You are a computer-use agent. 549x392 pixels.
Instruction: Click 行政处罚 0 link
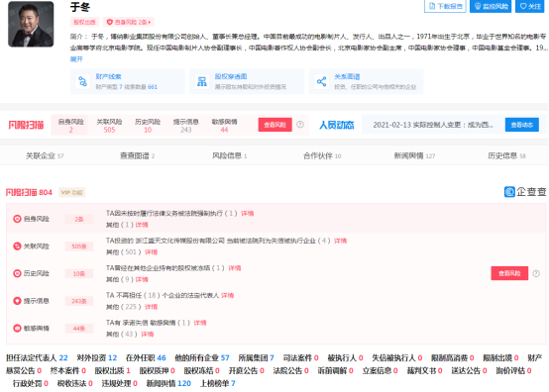coord(31,384)
